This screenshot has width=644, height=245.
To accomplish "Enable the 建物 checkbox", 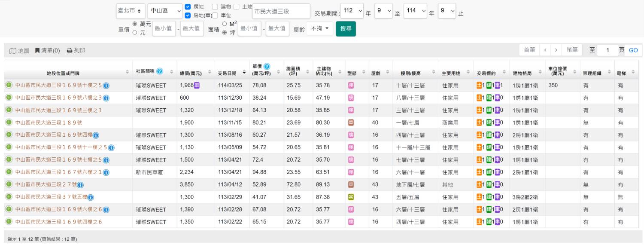I will 215,7.
